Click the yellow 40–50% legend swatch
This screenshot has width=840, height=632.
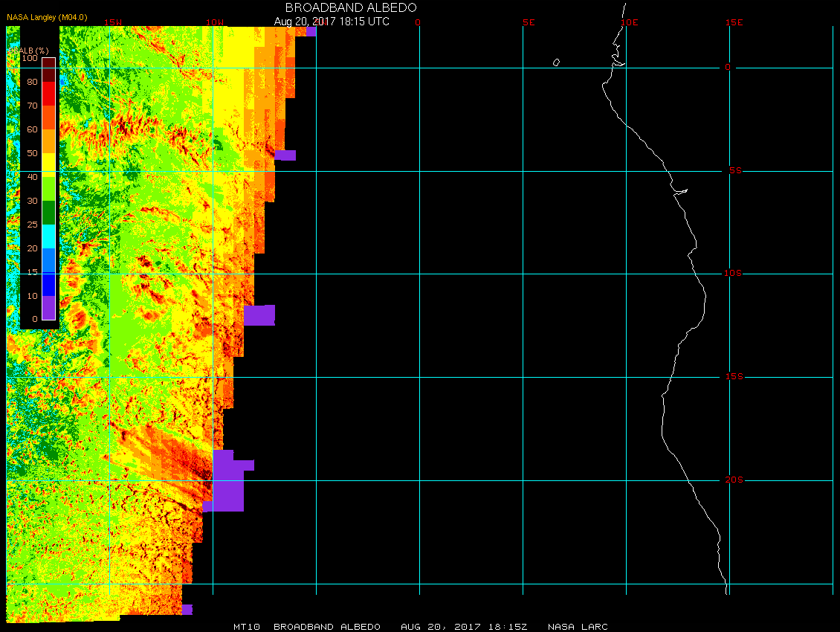tap(48, 165)
